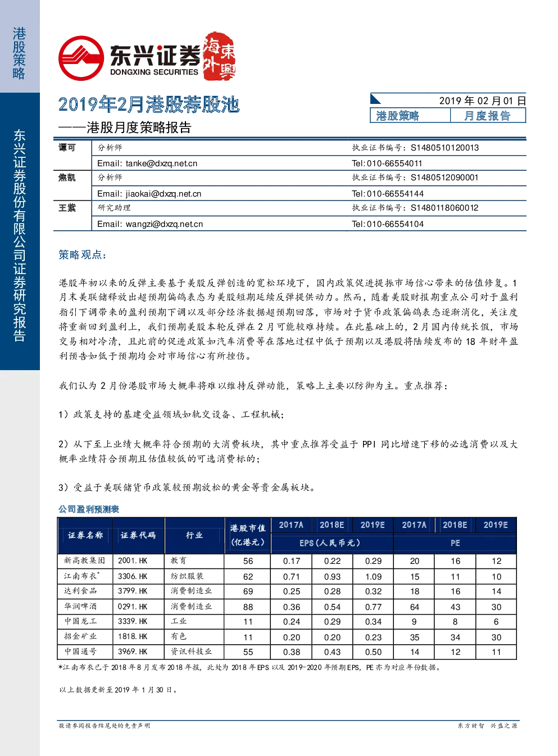The image size is (558, 756).
Task: Click stock code 3799.HK
Action: [133, 591]
